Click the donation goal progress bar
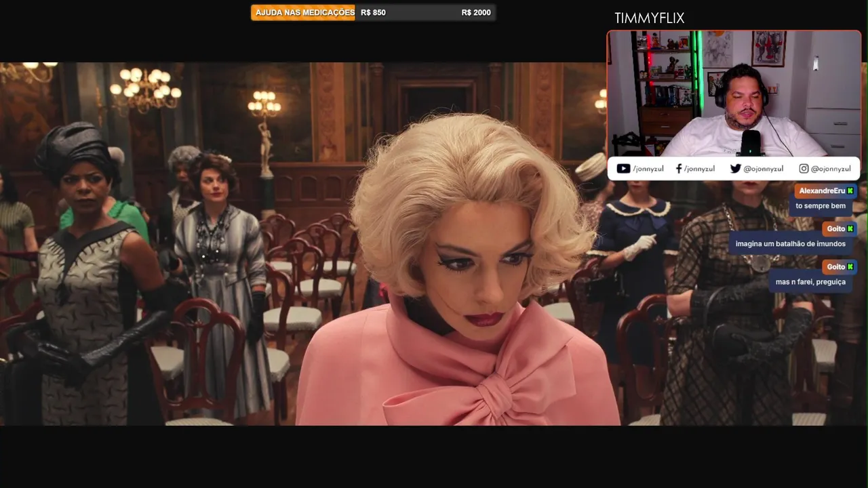The height and width of the screenshot is (488, 868). [373, 12]
